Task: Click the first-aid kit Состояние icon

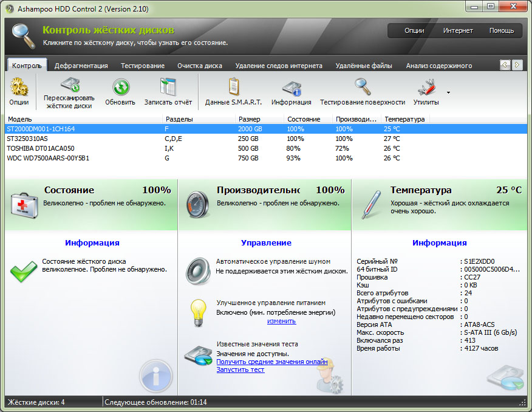Action: click(x=24, y=205)
